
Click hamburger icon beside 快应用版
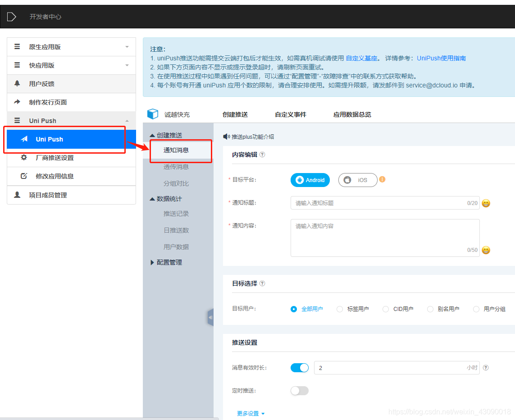(x=17, y=65)
